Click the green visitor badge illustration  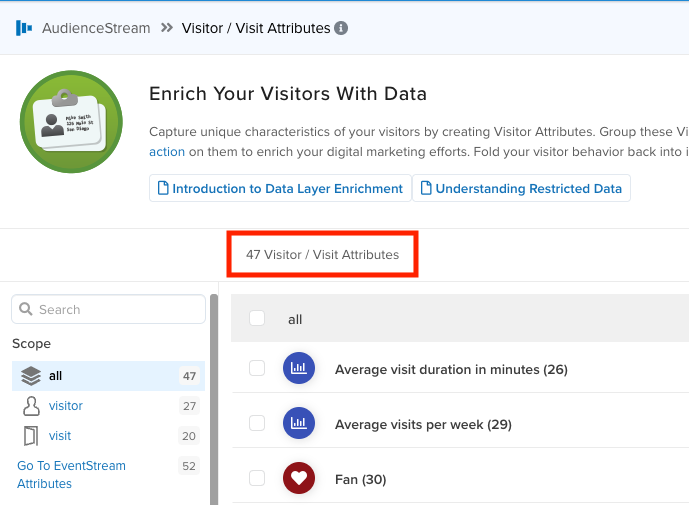click(x=71, y=122)
